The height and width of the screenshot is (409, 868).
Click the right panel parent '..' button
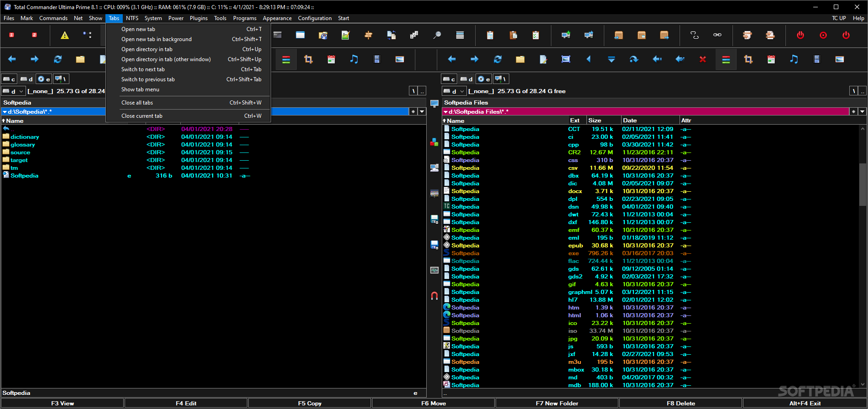[x=862, y=91]
